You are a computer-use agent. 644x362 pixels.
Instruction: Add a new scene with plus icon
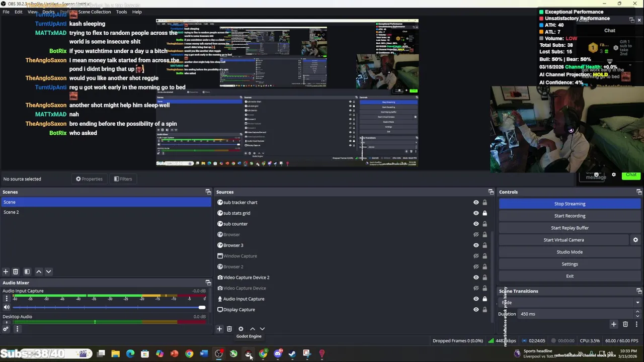click(6, 271)
